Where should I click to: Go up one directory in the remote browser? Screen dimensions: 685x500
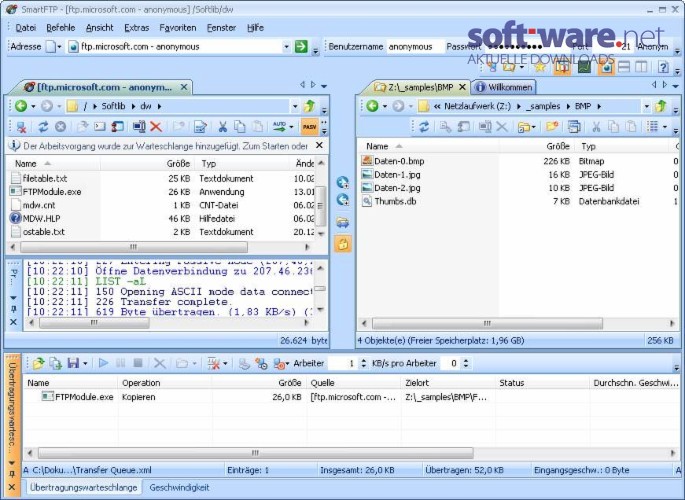click(x=309, y=106)
